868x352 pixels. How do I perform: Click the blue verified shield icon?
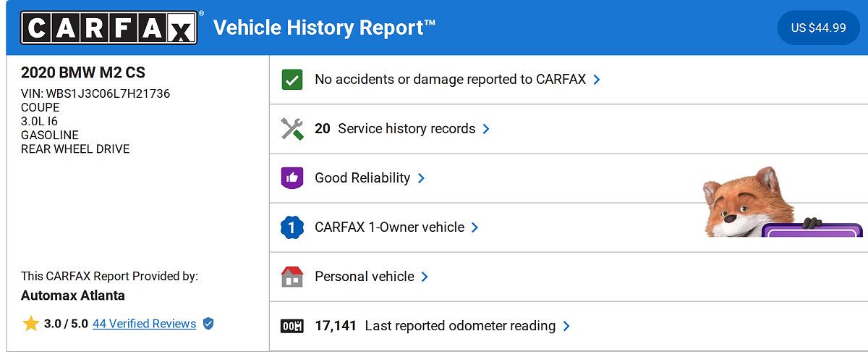[208, 324]
